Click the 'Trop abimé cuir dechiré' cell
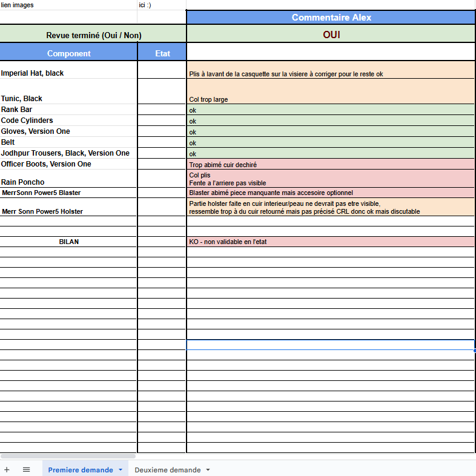The height and width of the screenshot is (476, 476). click(331, 164)
